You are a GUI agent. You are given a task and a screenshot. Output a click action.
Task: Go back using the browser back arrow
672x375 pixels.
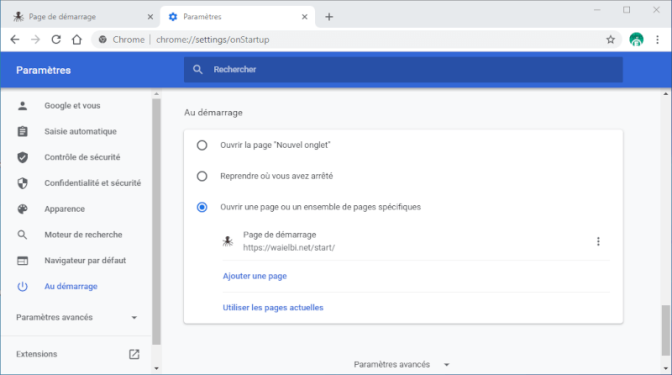pyautogui.click(x=15, y=40)
